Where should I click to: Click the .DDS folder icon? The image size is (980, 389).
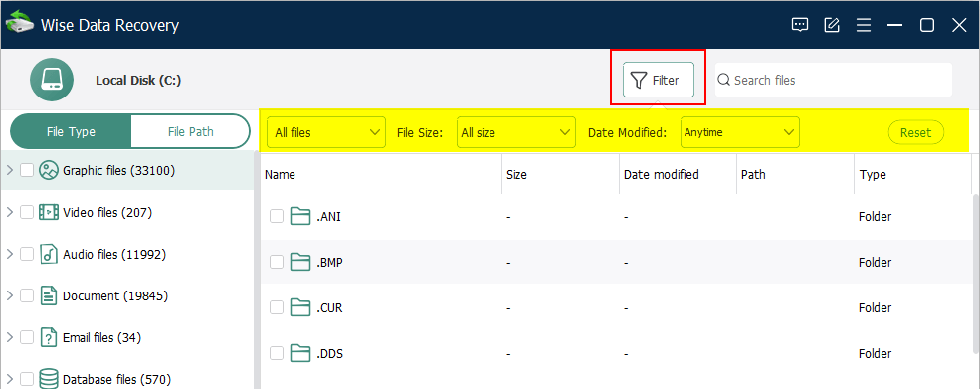pos(300,353)
